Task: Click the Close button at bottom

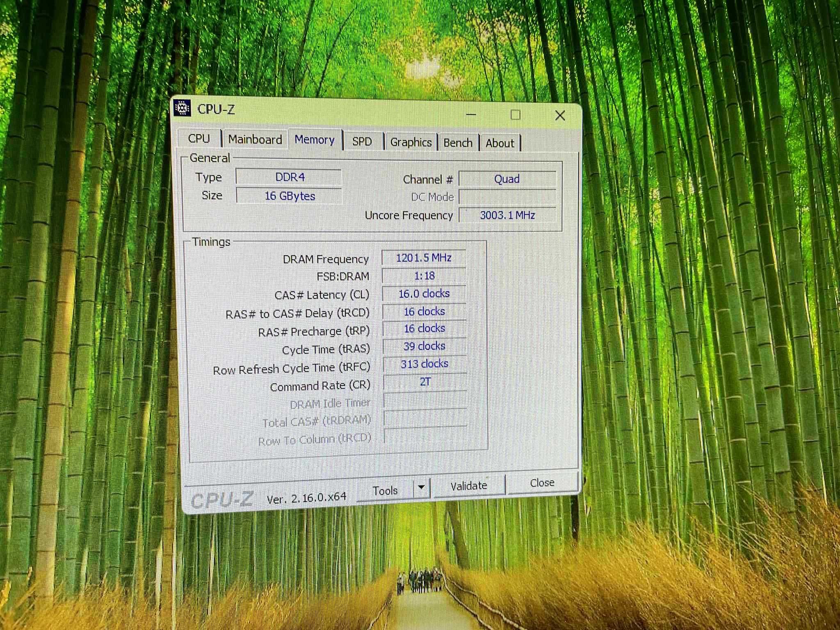Action: tap(542, 483)
